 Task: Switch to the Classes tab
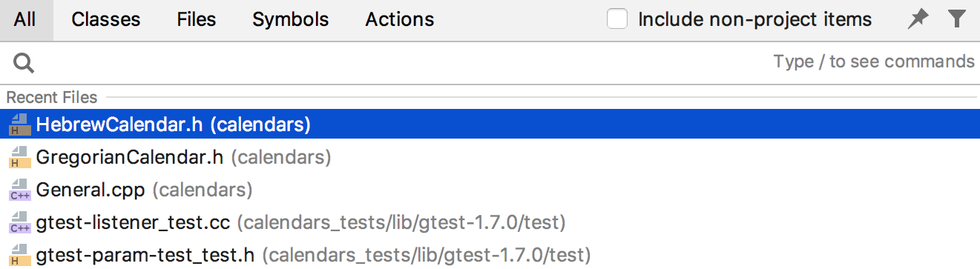(105, 19)
